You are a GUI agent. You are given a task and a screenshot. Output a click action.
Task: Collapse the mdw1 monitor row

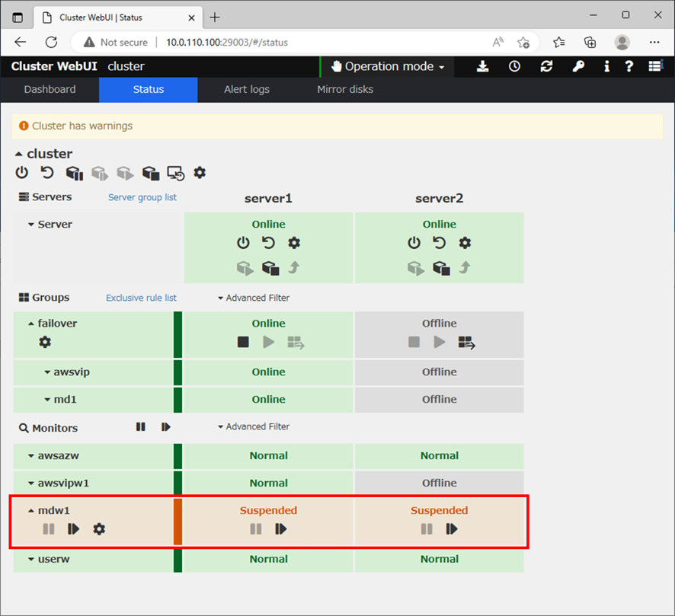[x=31, y=511]
